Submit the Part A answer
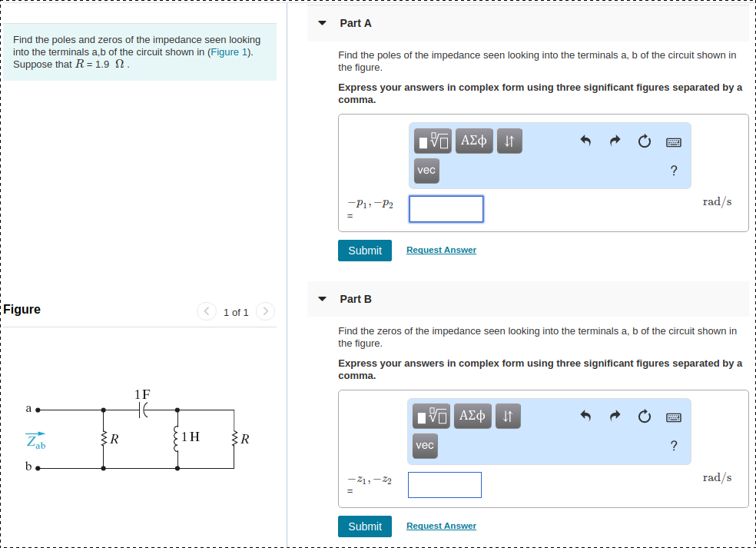The image size is (756, 548). click(365, 251)
